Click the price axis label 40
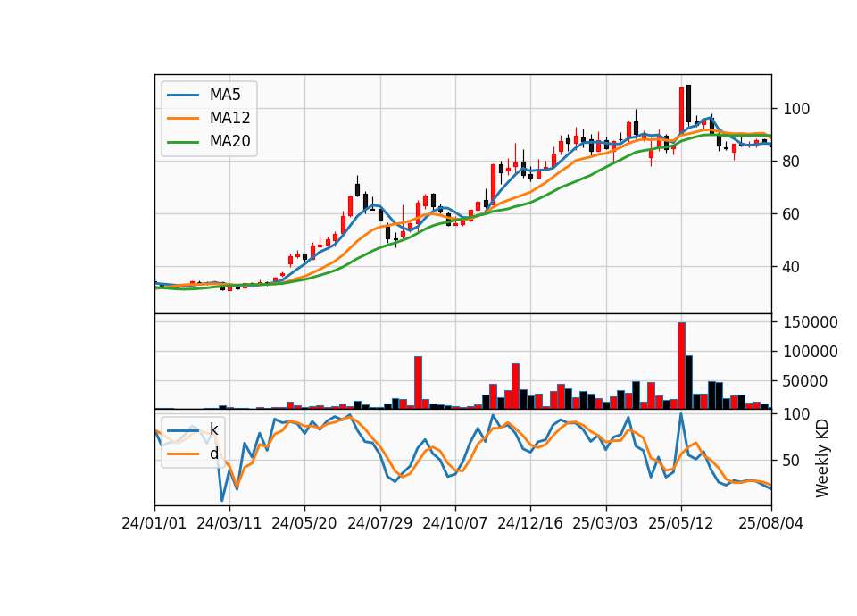The width and height of the screenshot is (857, 616). (x=792, y=267)
